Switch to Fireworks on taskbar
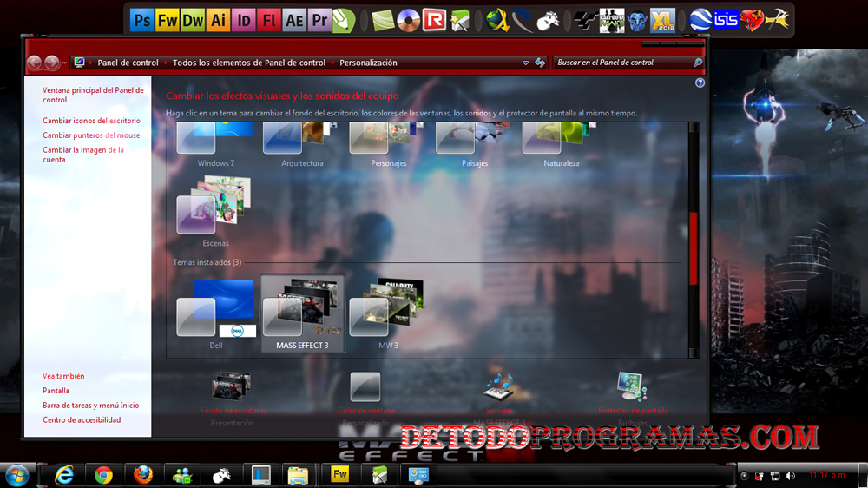 [339, 475]
